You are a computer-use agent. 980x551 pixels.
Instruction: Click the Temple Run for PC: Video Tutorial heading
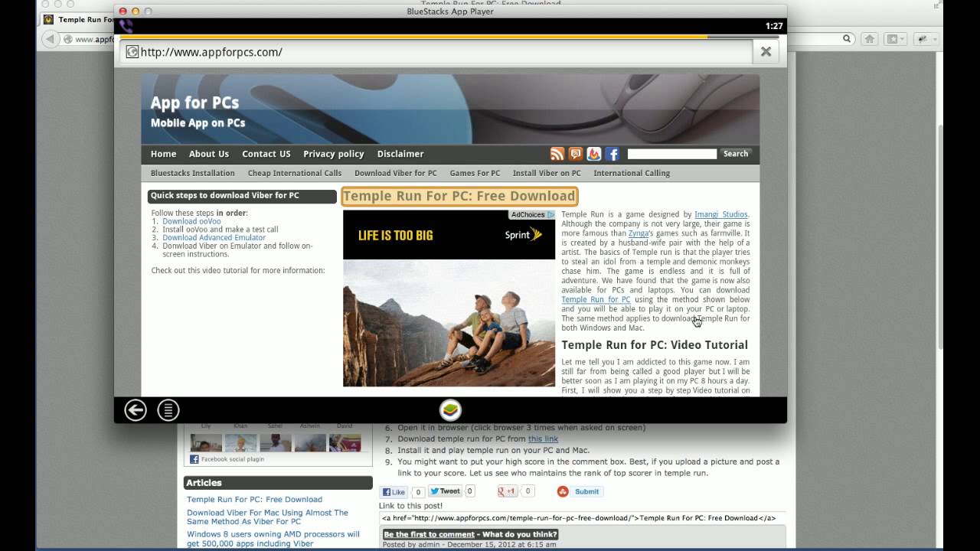click(x=655, y=345)
